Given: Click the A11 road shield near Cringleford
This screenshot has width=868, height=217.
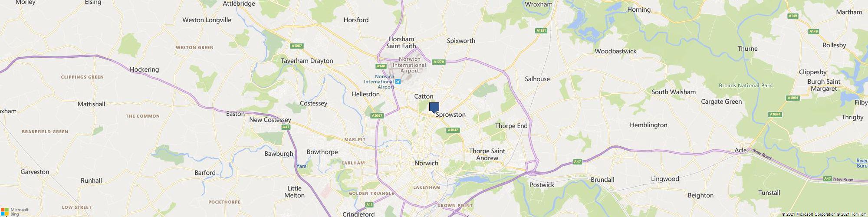Looking at the screenshot, I should click(369, 204).
